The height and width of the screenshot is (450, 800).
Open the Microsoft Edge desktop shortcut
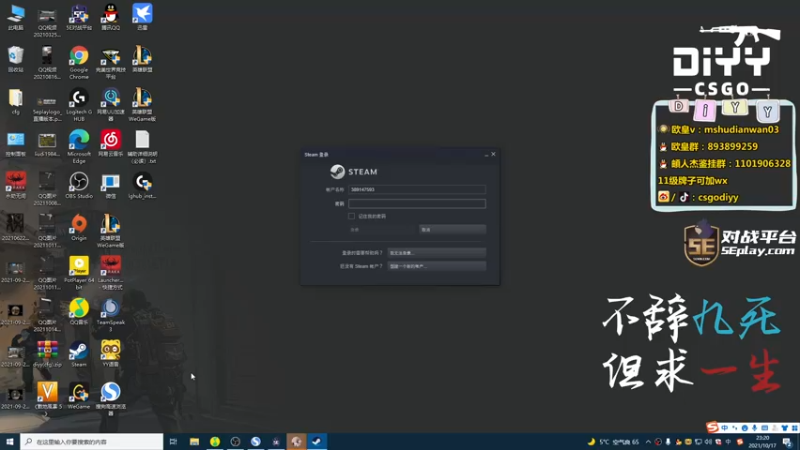(79, 146)
